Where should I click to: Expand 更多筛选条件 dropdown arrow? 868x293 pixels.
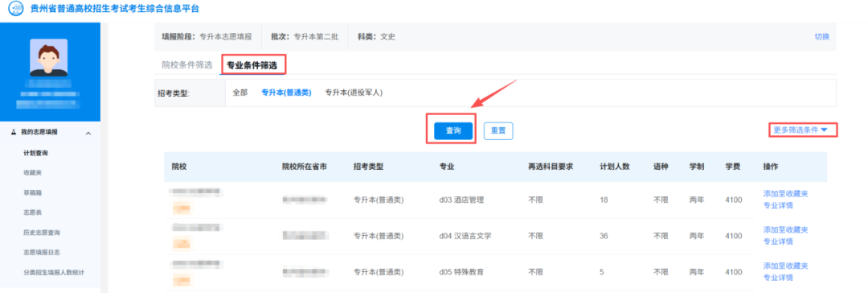(825, 130)
